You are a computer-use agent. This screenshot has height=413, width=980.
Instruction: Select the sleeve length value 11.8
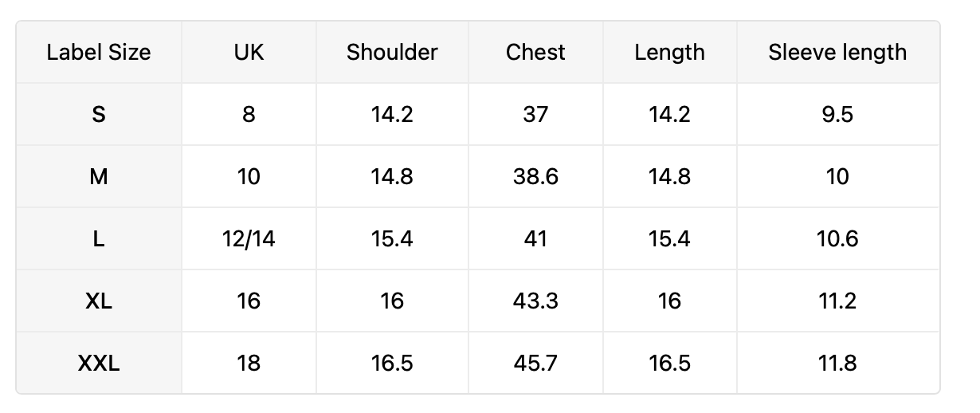pos(838,364)
